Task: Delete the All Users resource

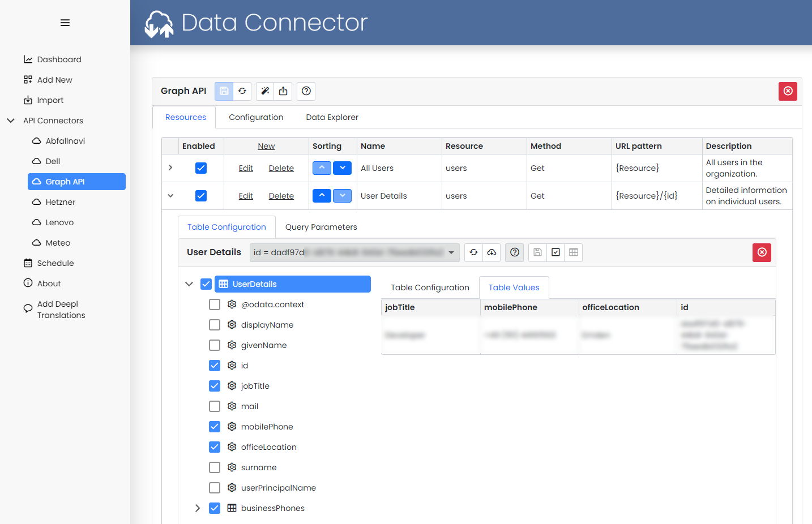Action: [281, 168]
